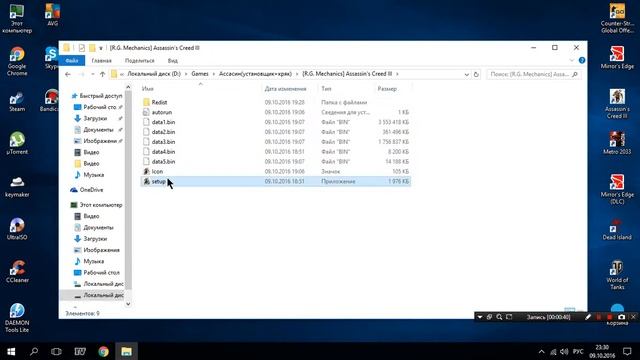
Task: Open the Explorer help icon
Action: 582,60
